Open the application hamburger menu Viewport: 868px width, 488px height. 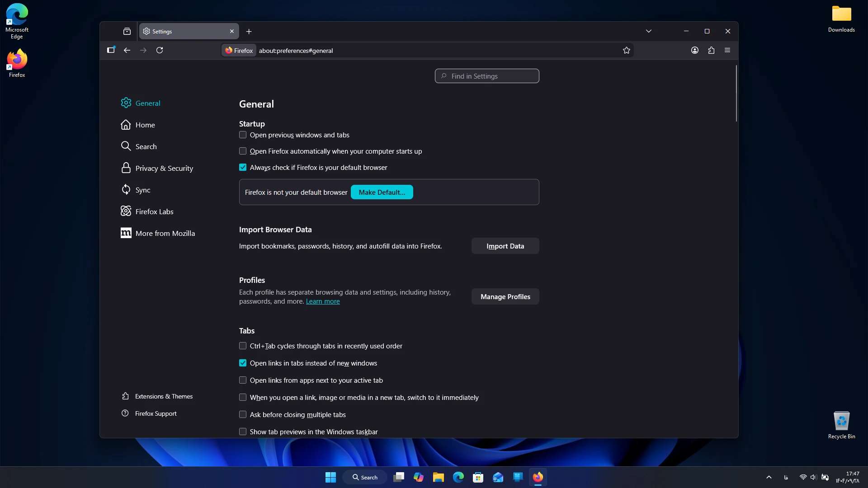pos(727,50)
